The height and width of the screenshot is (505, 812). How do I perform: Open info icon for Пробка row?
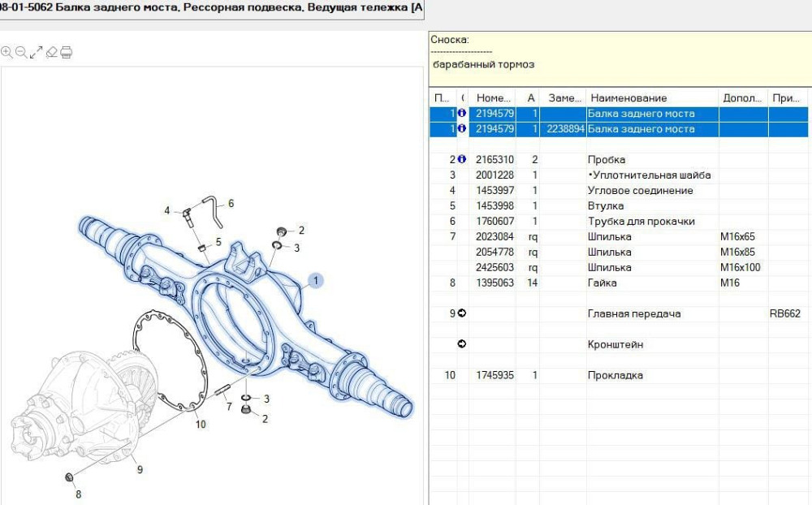point(462,160)
